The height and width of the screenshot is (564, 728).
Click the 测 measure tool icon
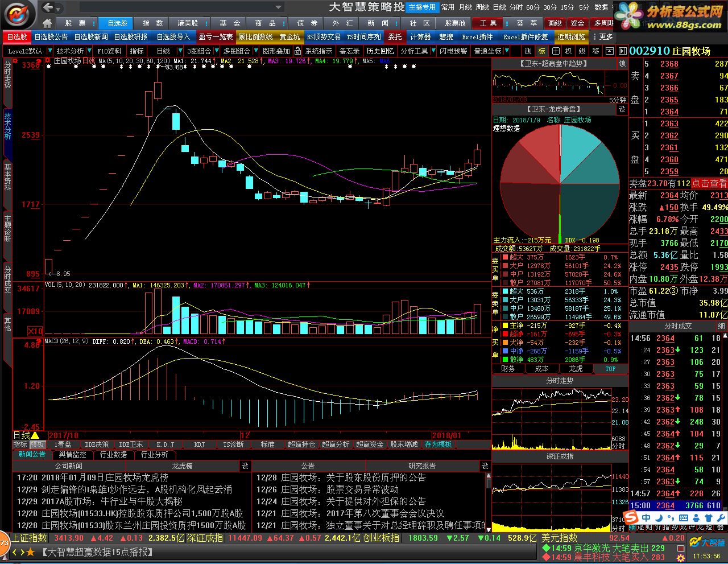pos(528,51)
